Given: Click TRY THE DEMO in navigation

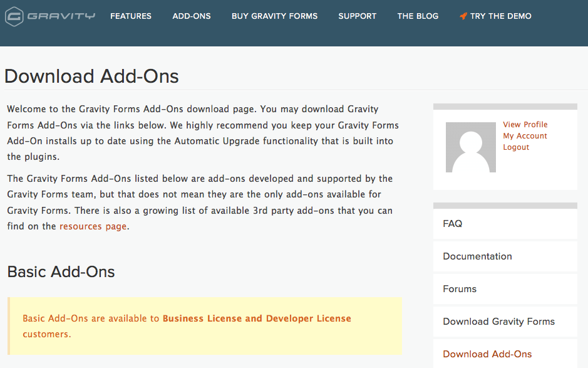Looking at the screenshot, I should [500, 16].
